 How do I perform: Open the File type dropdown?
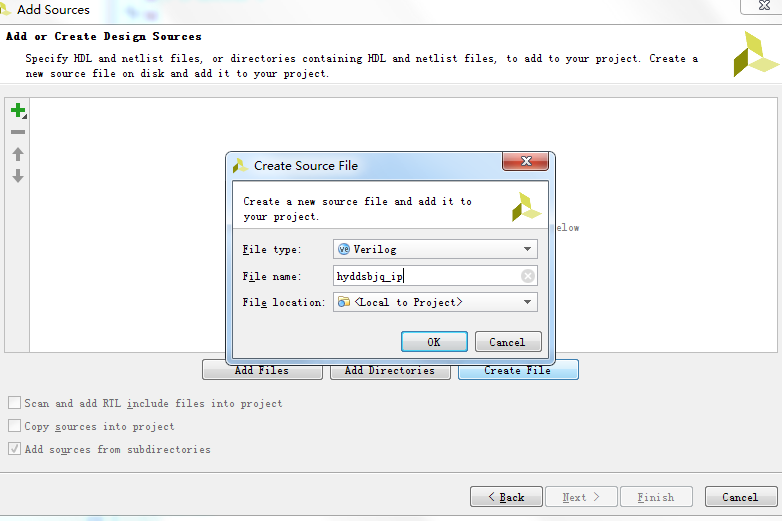tap(527, 249)
